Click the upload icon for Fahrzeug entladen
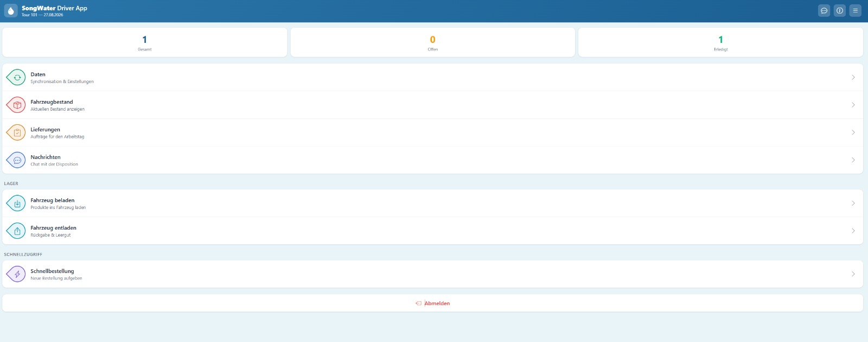Image resolution: width=868 pixels, height=342 pixels. click(x=16, y=231)
